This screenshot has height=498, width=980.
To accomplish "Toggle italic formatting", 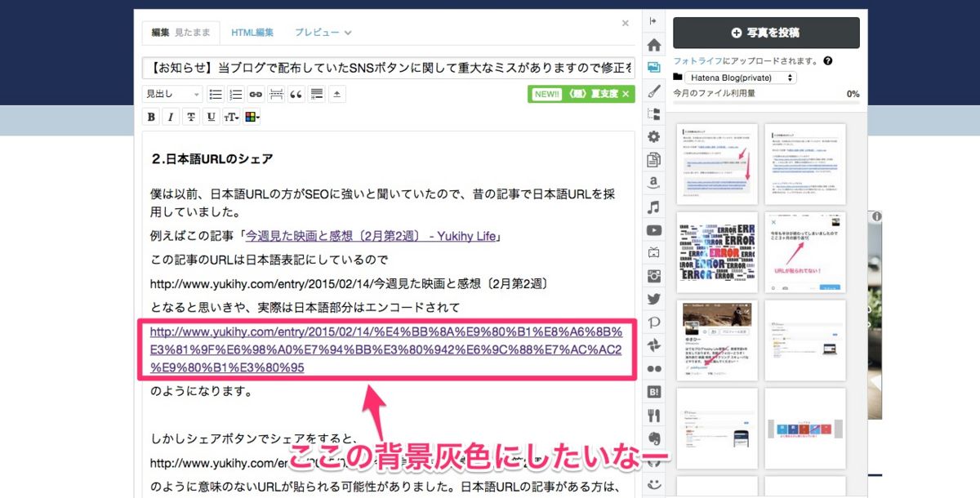I will coord(171,117).
